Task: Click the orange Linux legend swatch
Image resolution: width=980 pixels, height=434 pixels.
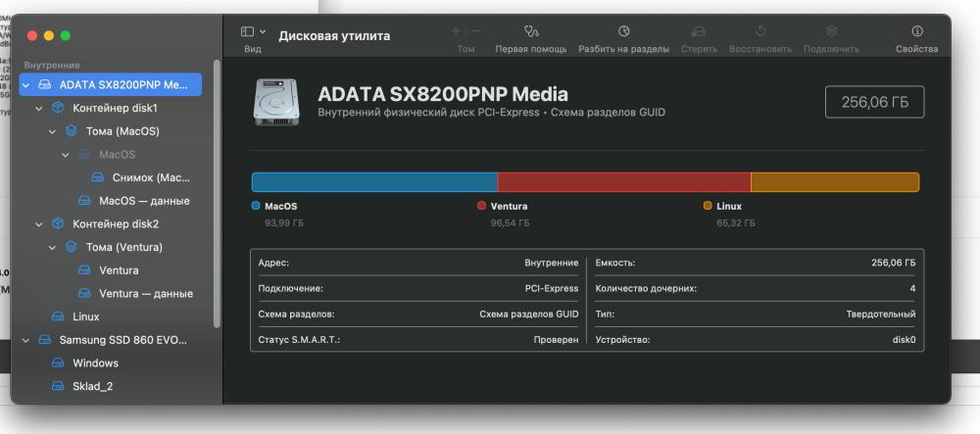Action: click(x=708, y=206)
